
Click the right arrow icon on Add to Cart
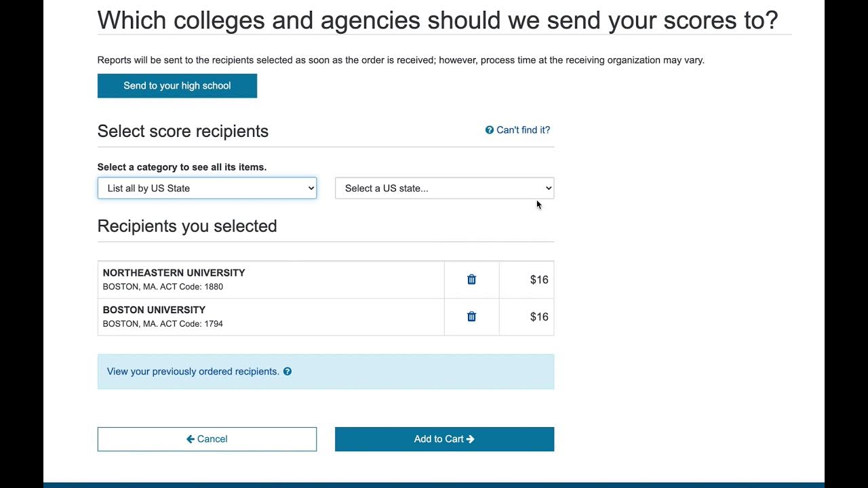[x=471, y=439]
